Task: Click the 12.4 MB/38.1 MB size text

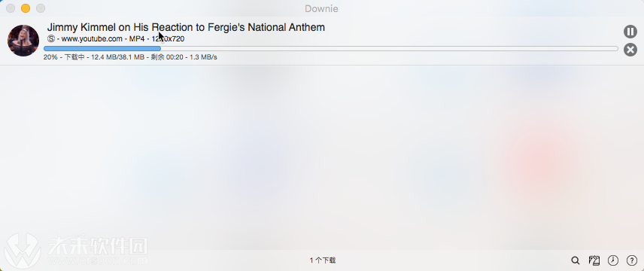Action: (117, 57)
